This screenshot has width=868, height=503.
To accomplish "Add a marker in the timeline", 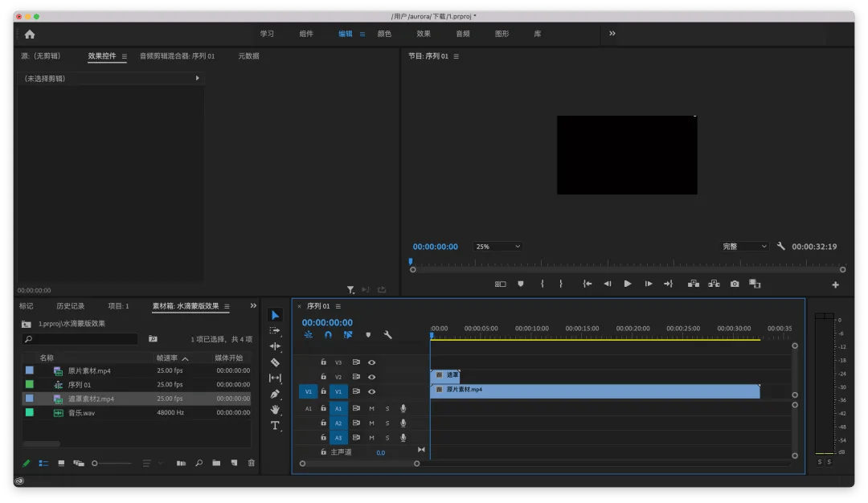I will click(368, 335).
